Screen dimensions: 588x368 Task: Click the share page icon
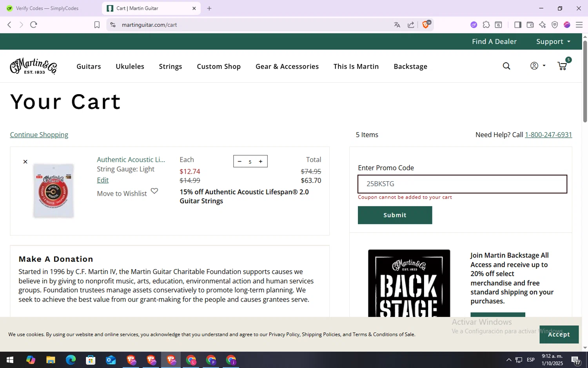pos(411,25)
